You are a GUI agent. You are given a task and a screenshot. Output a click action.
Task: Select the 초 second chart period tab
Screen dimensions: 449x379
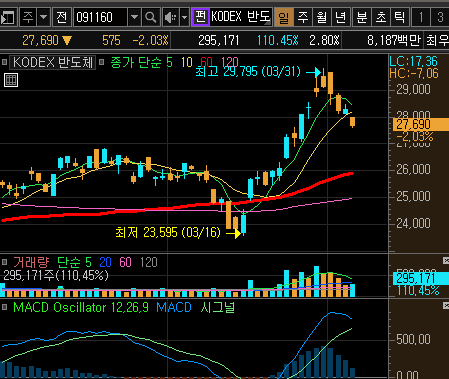coord(381,17)
